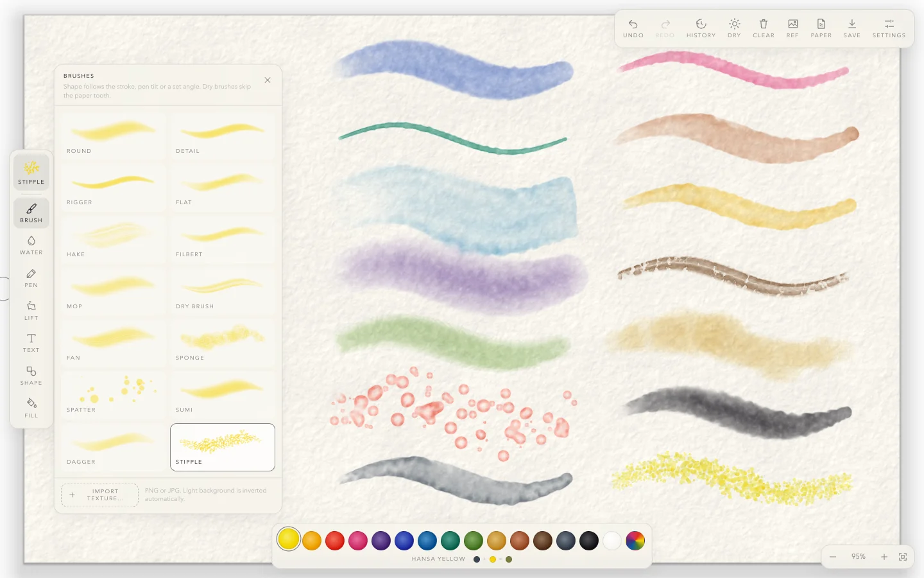Choose the dark teal-green swatch
Screen dimensions: 924x578
450,541
